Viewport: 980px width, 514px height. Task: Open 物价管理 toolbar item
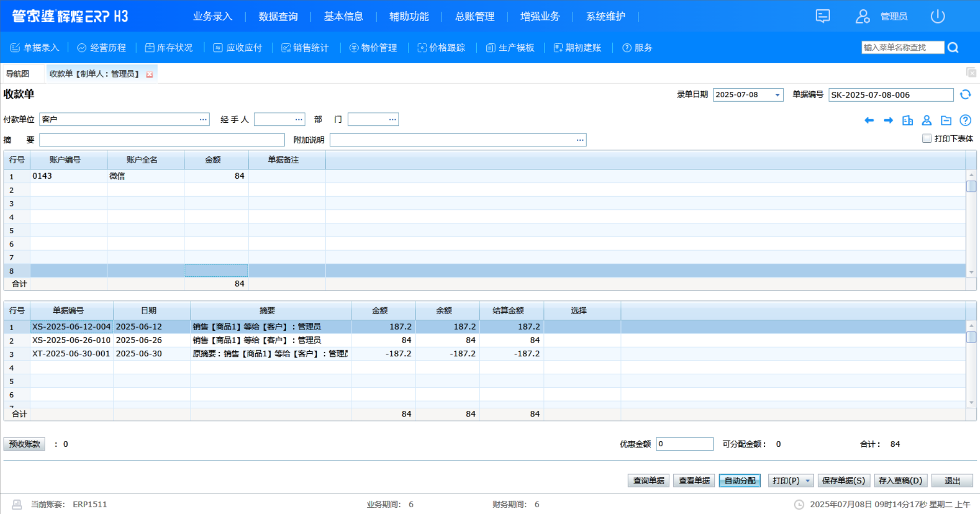tap(373, 48)
